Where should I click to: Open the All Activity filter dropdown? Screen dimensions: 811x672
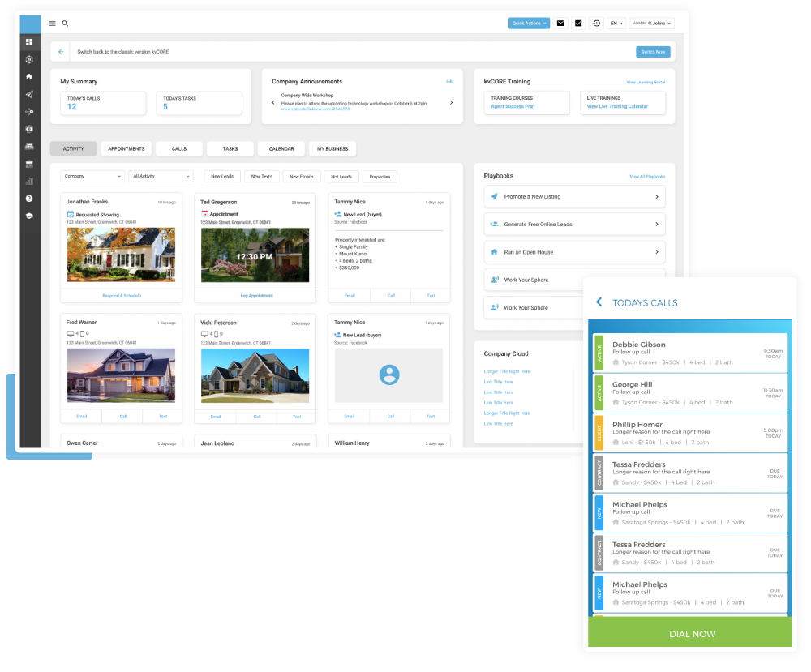161,176
